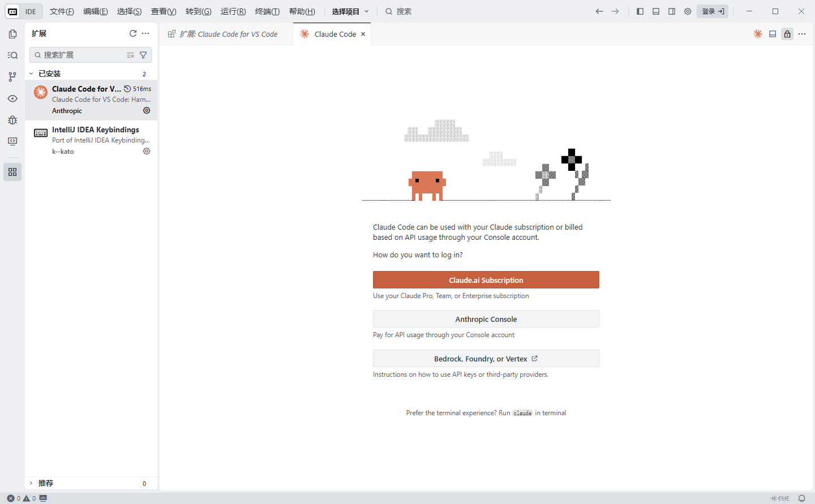Choose Claude.ai Subscription login

(486, 280)
